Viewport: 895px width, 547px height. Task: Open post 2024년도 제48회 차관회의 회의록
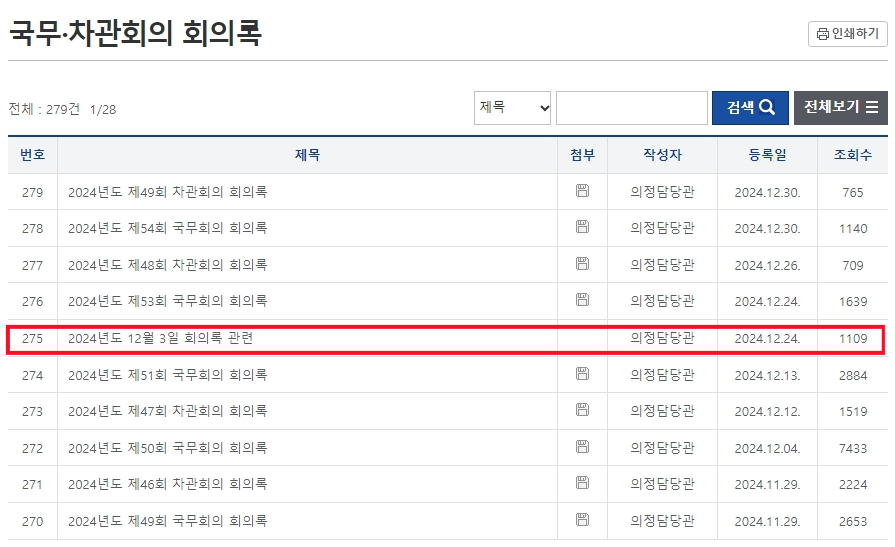coord(168,265)
